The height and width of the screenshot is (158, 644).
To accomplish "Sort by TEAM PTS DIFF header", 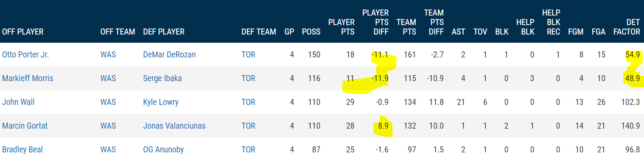I will [434, 22].
